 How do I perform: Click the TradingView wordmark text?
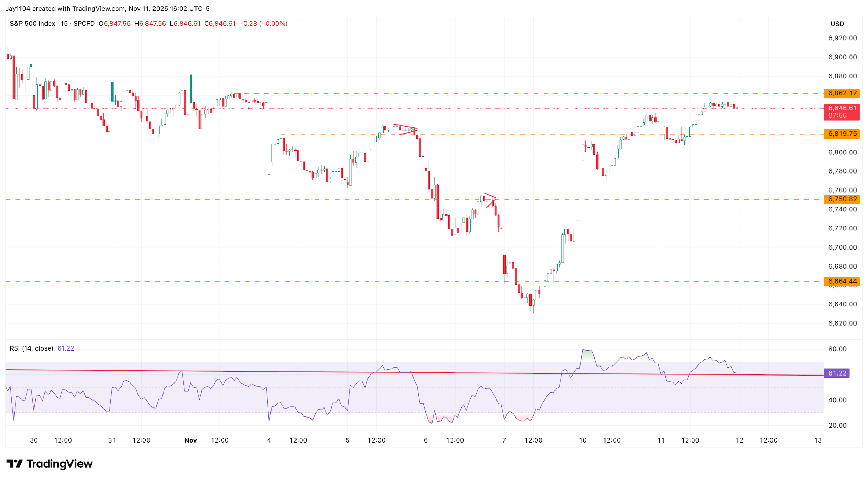pyautogui.click(x=59, y=464)
